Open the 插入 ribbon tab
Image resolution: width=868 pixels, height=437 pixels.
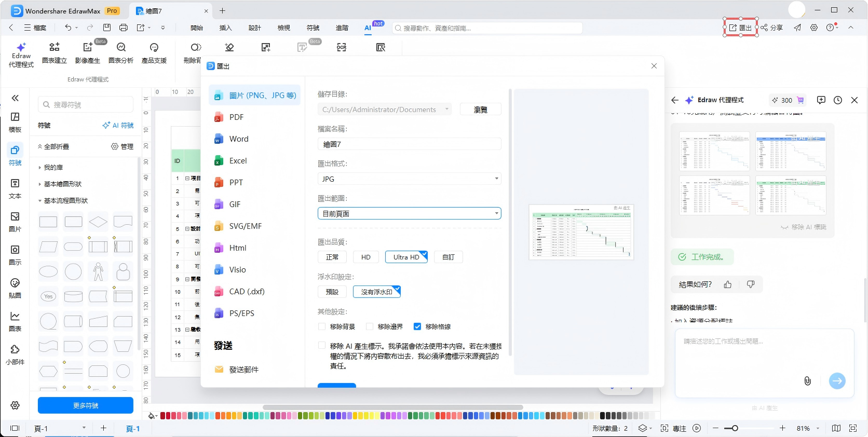[x=226, y=28]
